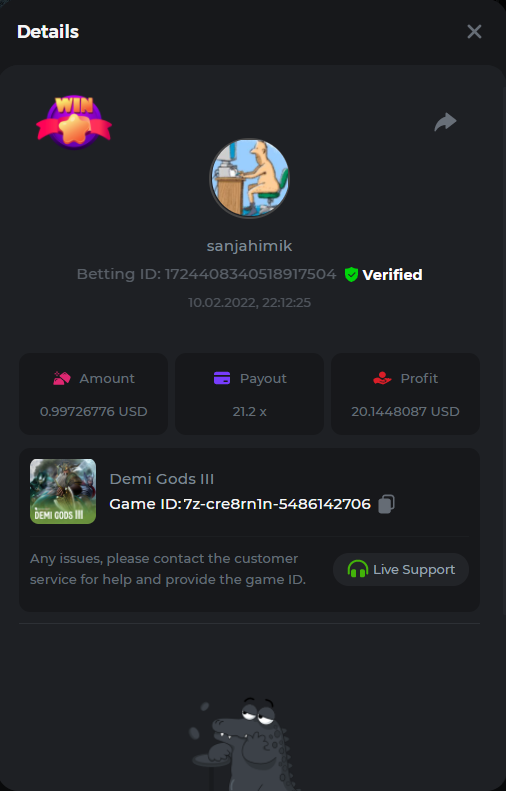Select the Betting ID number text
This screenshot has width=506, height=791.
click(x=250, y=274)
